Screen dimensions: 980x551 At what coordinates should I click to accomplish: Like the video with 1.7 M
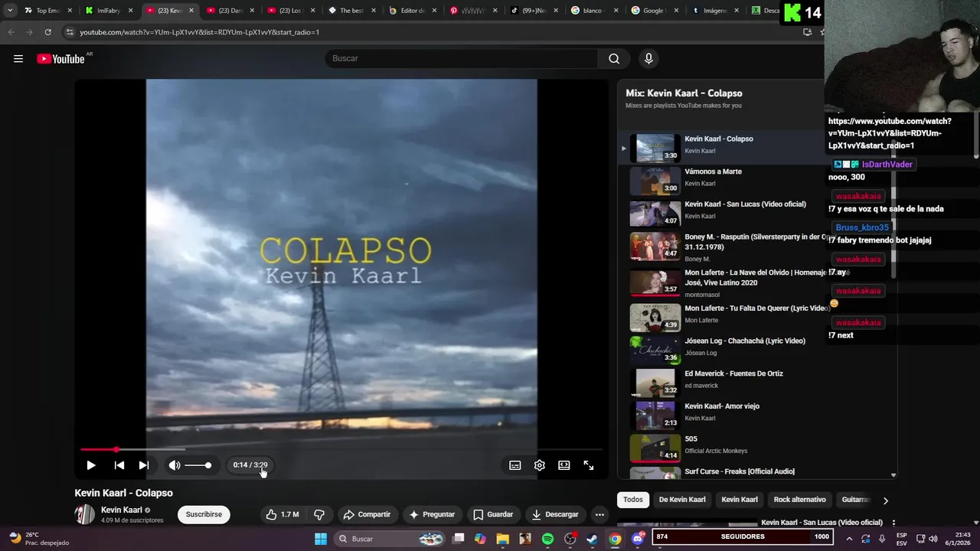click(x=283, y=514)
